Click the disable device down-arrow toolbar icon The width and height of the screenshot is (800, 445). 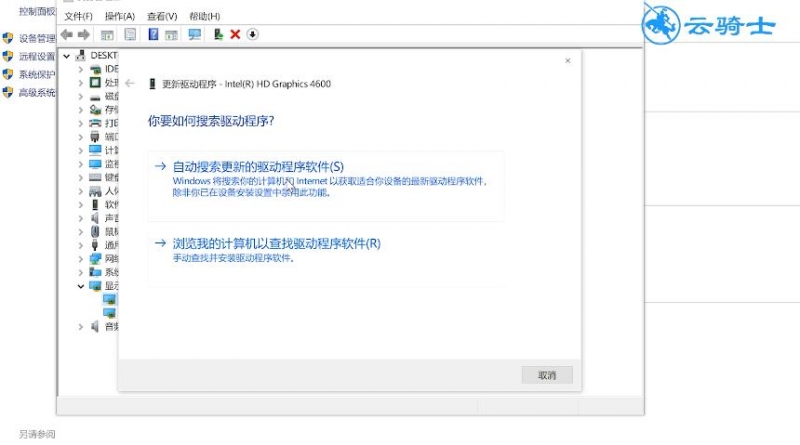[253, 34]
